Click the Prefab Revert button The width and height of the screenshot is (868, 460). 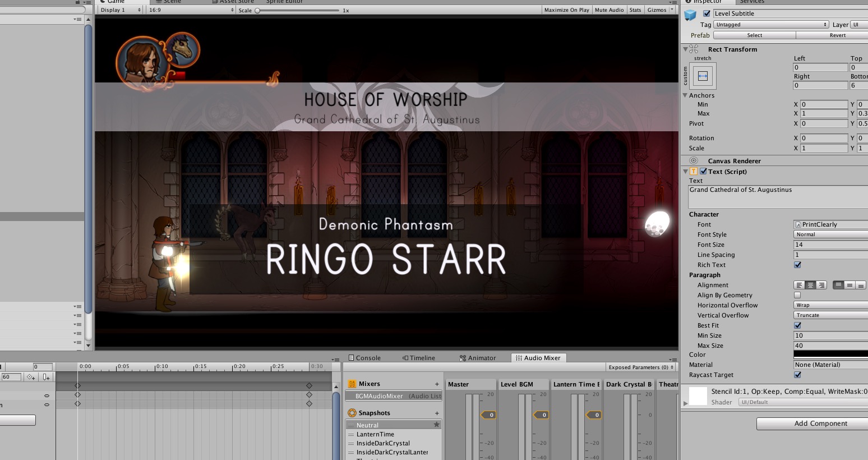[x=832, y=35]
